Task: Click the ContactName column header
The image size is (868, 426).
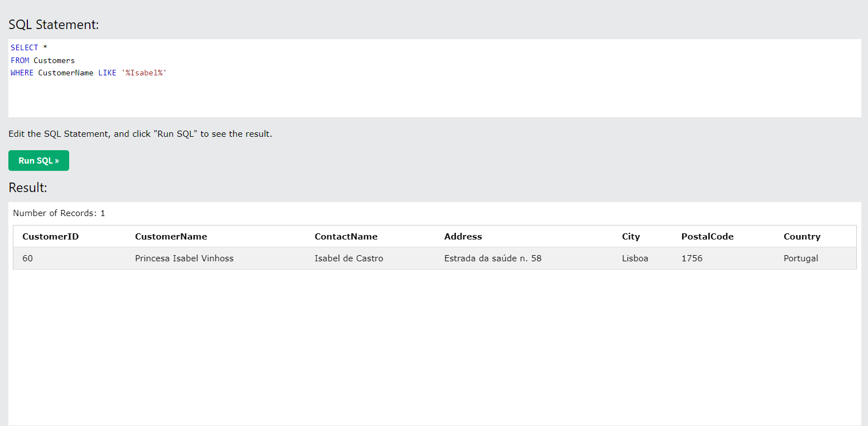Action: coord(346,236)
